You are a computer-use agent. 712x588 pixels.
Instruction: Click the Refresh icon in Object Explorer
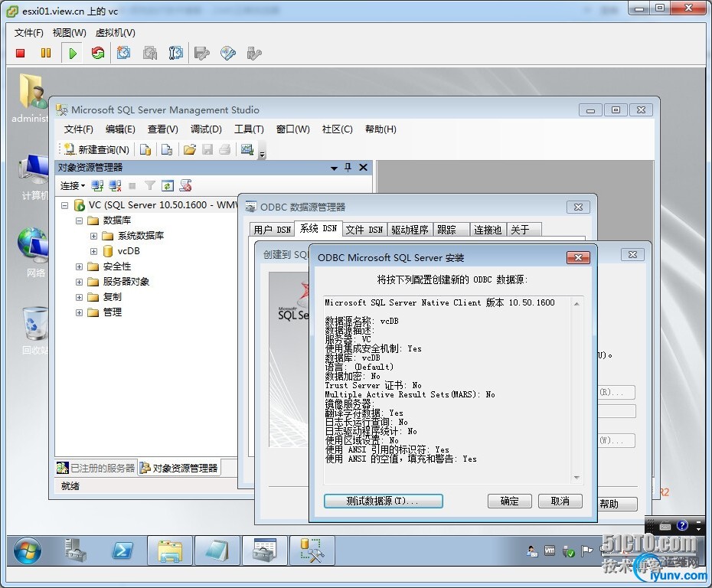[x=168, y=185]
